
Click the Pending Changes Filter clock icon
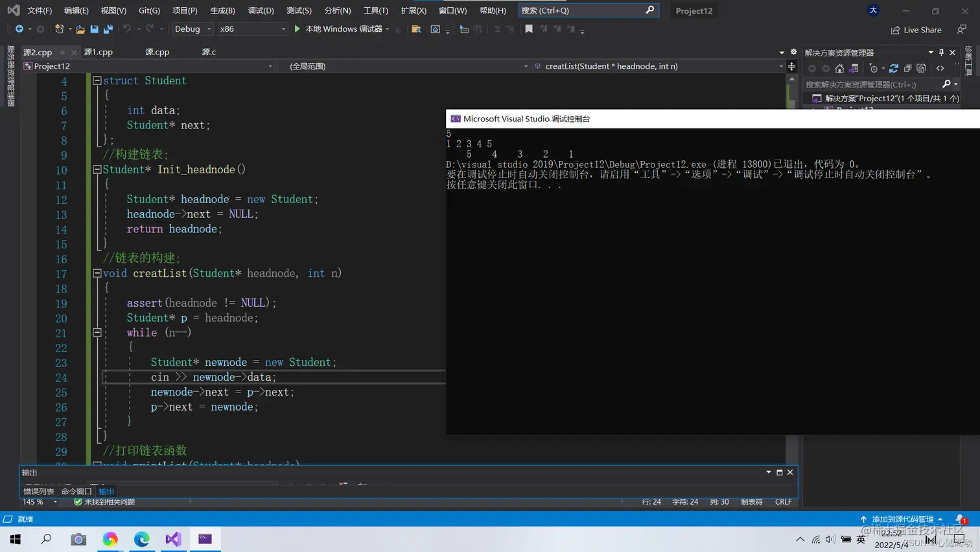pos(874,68)
